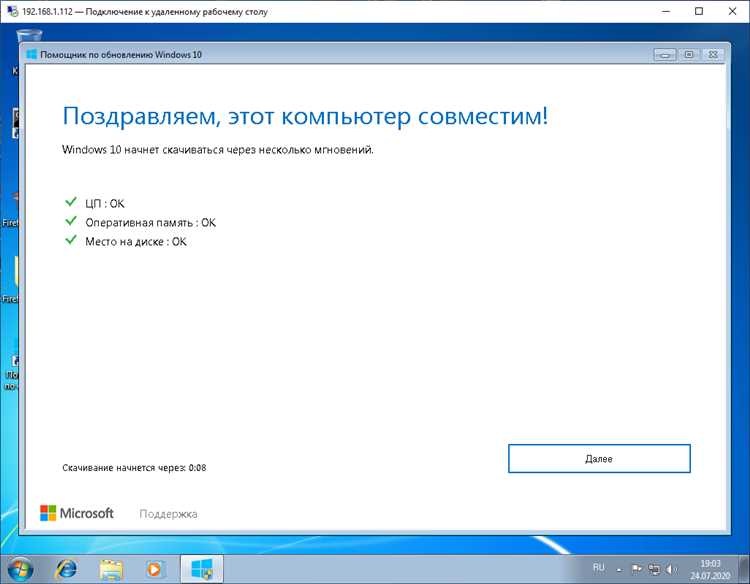
Task: Open Windows Media Player from taskbar
Action: click(x=154, y=569)
